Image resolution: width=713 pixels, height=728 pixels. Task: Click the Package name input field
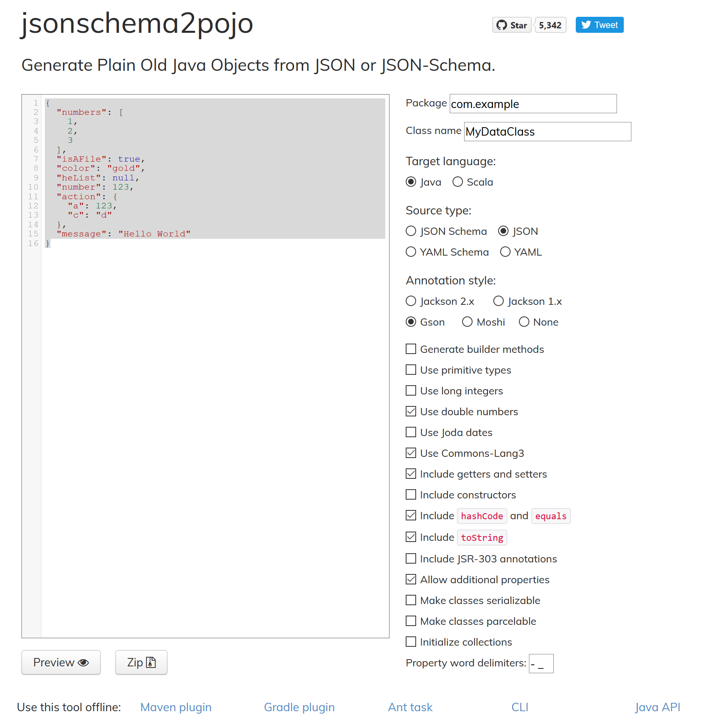point(533,104)
